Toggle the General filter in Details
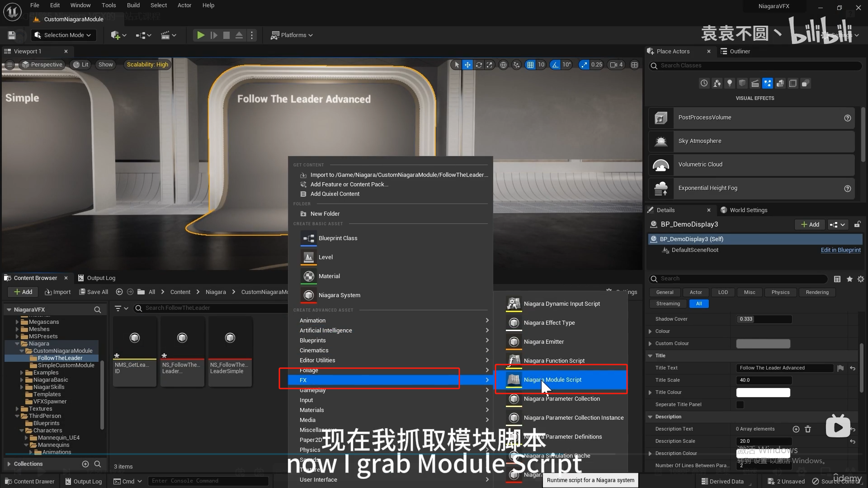The image size is (868, 488). point(665,293)
